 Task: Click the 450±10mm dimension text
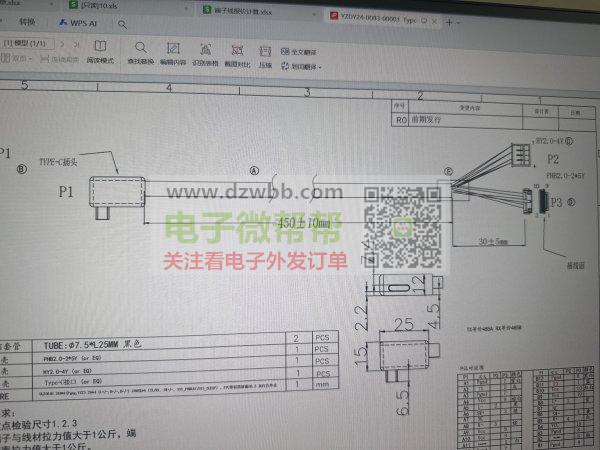[304, 223]
